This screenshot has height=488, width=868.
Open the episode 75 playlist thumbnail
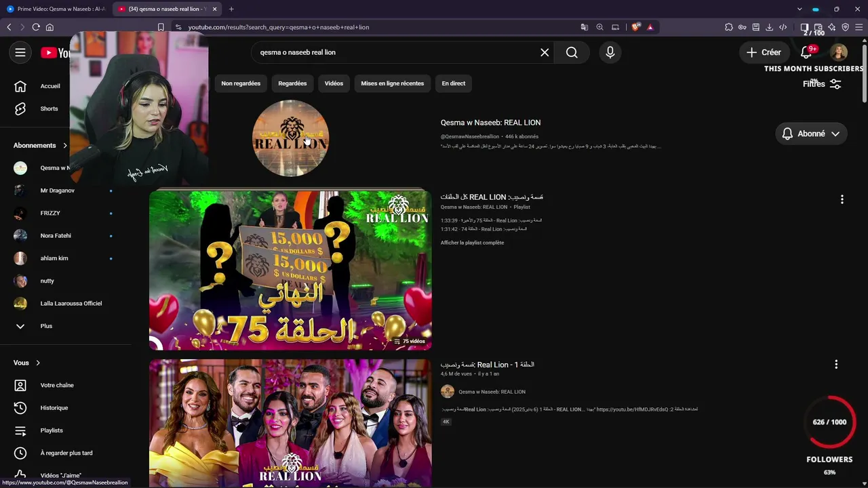[290, 270]
